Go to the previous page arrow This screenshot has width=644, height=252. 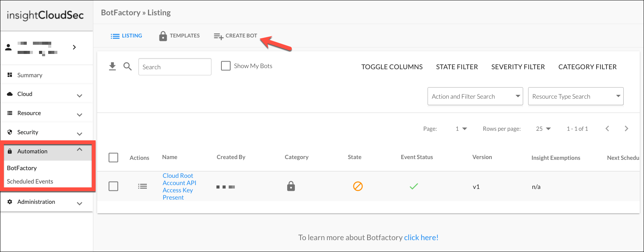pyautogui.click(x=607, y=128)
